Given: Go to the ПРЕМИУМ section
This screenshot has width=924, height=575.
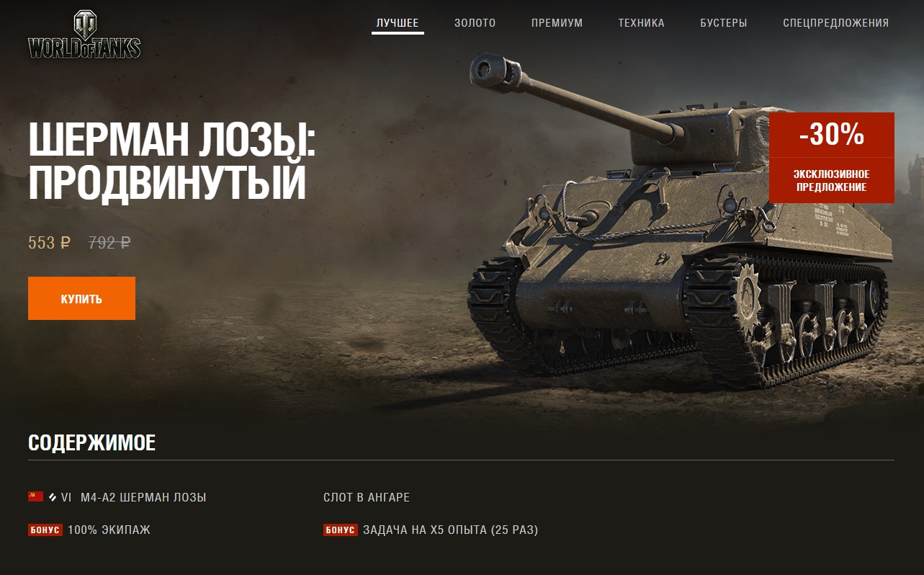Looking at the screenshot, I should (x=557, y=23).
